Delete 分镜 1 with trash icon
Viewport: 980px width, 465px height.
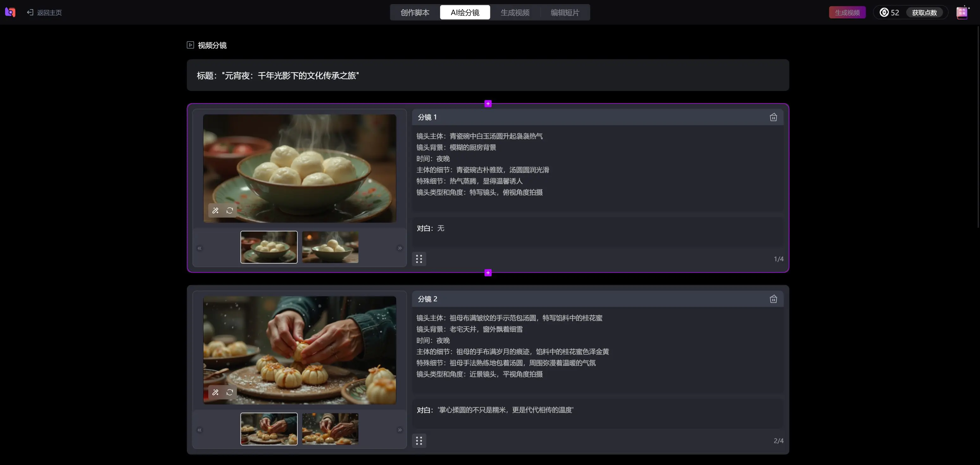[773, 117]
